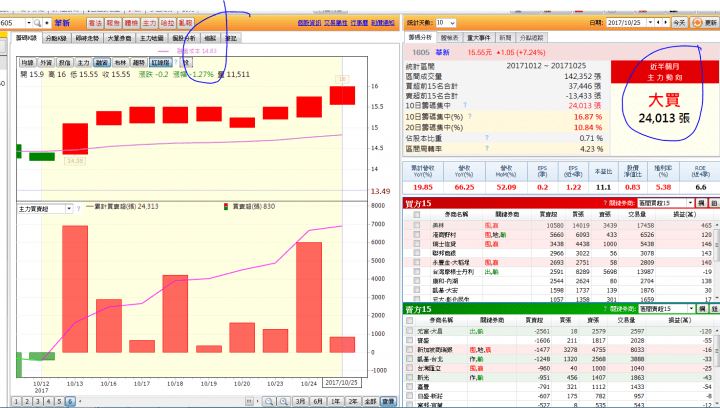Click first small button right of 買方15 dropdown
The width and height of the screenshot is (720, 408).
pyautogui.click(x=701, y=203)
